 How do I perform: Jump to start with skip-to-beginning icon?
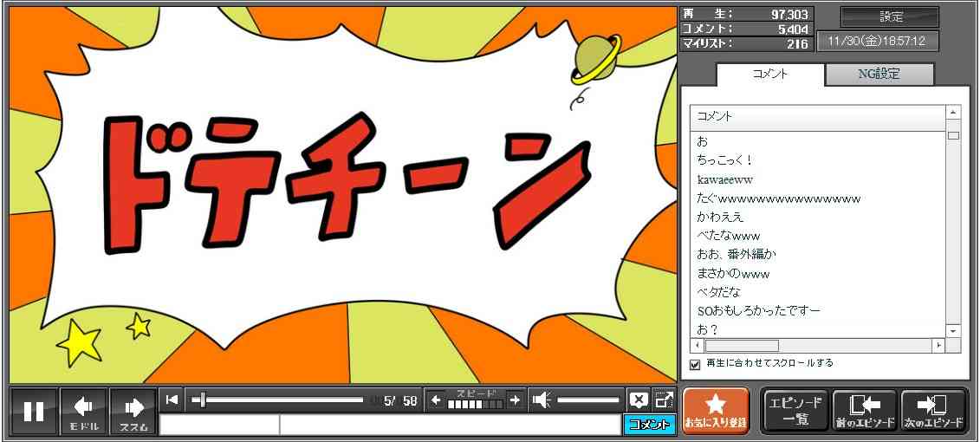(172, 400)
